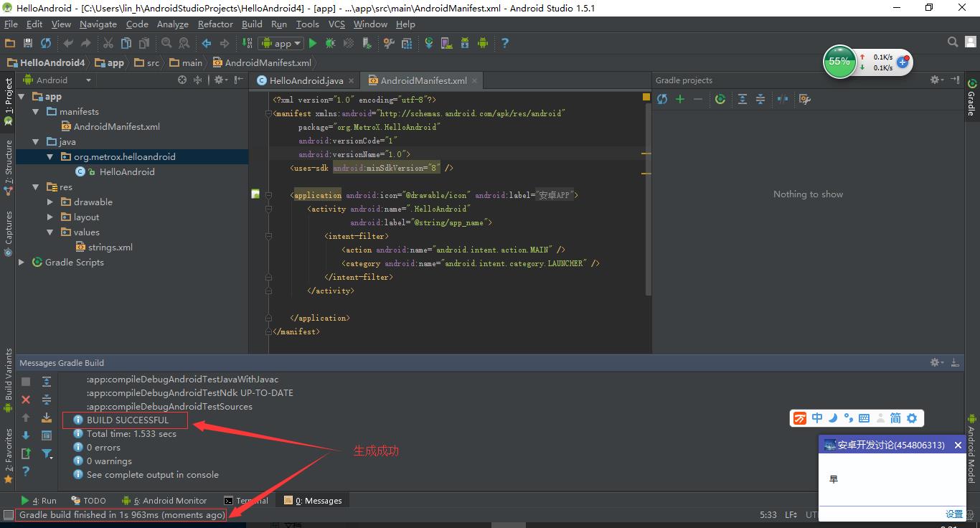Close the 安卓开发讨论 chat popup

click(x=957, y=445)
